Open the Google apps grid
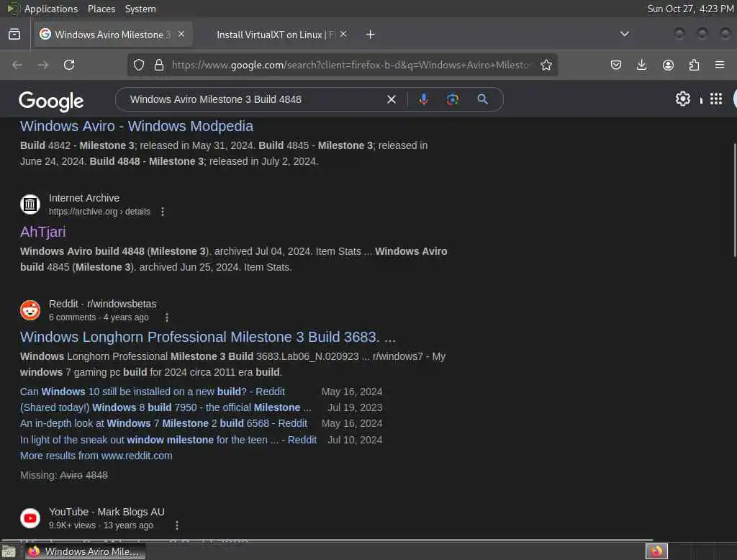 (716, 99)
